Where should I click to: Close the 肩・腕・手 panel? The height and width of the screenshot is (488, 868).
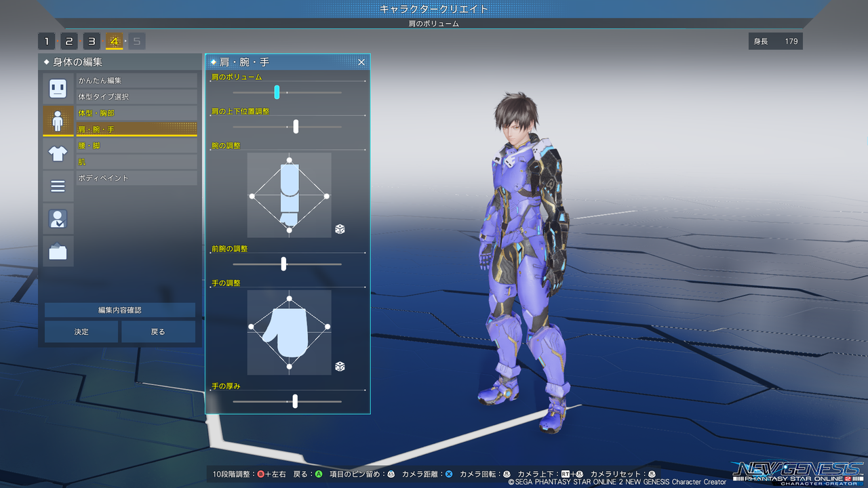(x=361, y=62)
